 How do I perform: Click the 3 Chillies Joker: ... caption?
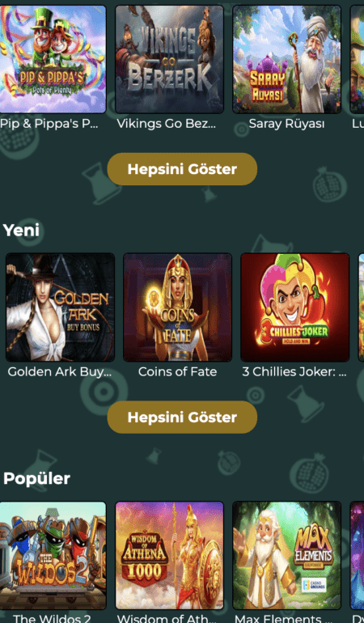click(x=294, y=372)
